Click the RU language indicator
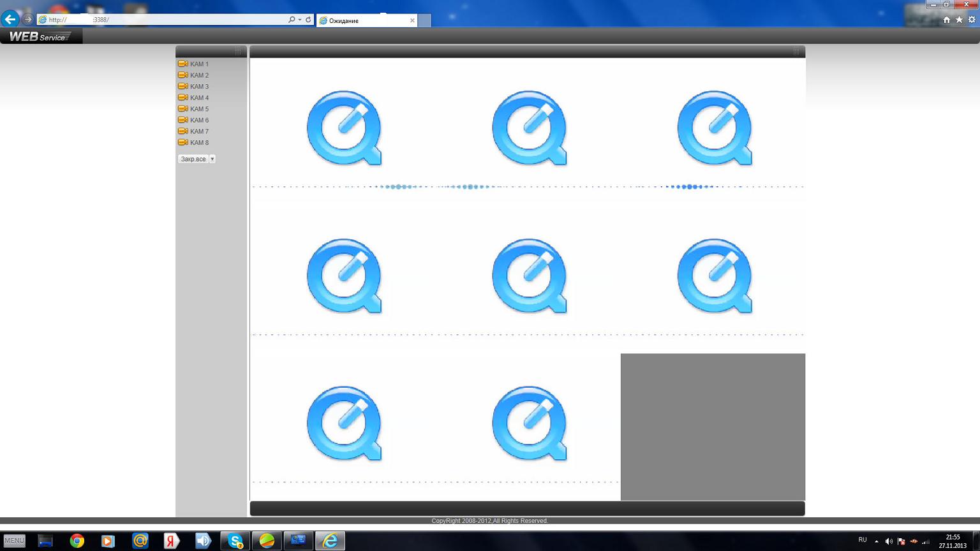 [863, 540]
